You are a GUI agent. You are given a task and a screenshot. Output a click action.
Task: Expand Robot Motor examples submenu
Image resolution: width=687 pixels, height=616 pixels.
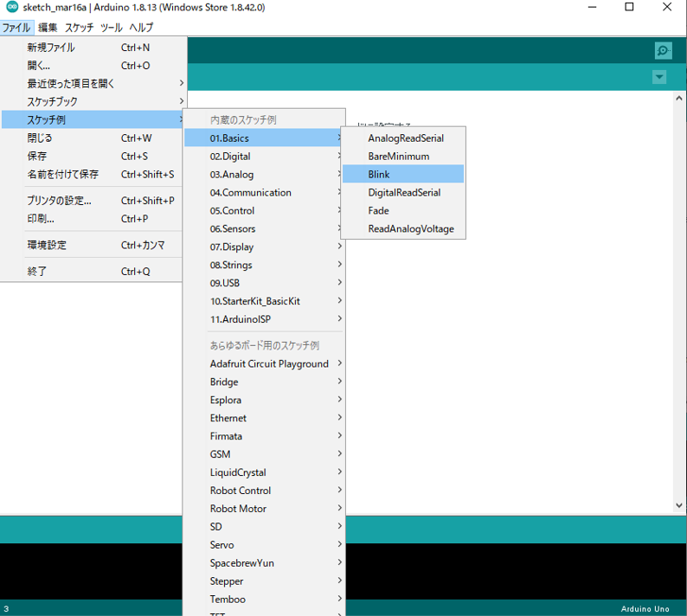click(x=264, y=508)
